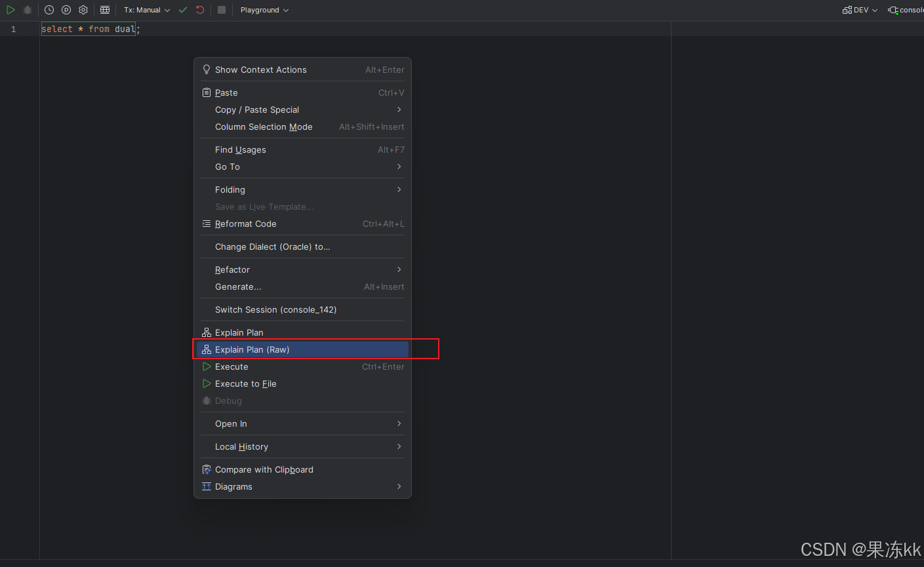Expand the Diagrams submenu

pyautogui.click(x=302, y=486)
